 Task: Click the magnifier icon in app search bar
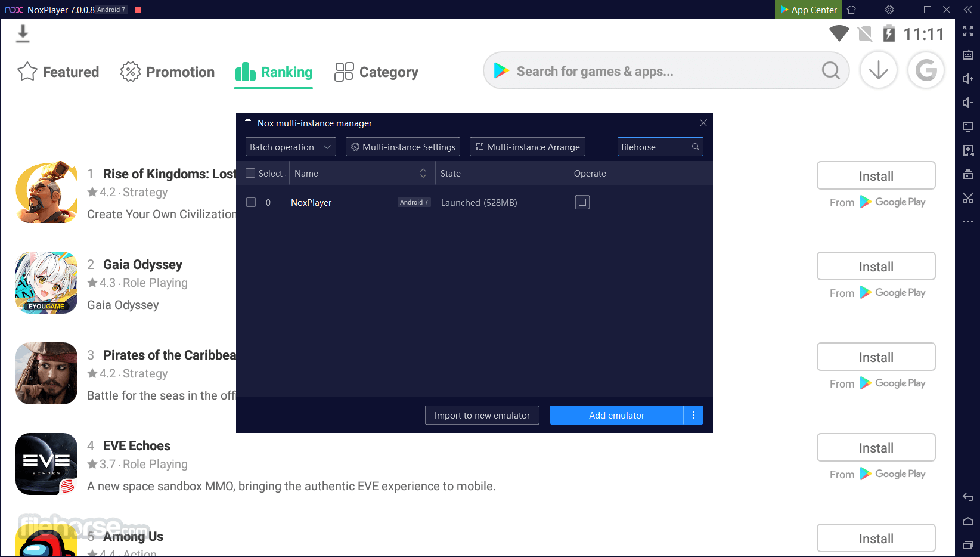(x=830, y=70)
